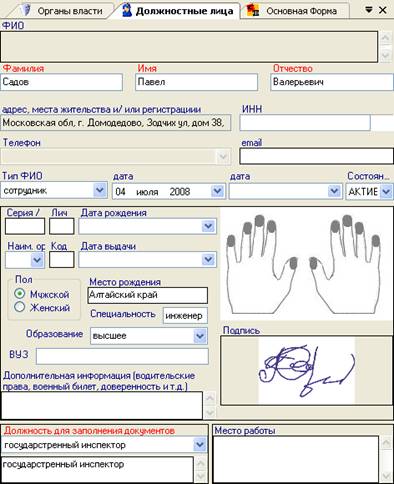Click the Место работы scrollbar down arrow
Image resolution: width=394 pixels, height=484 pixels.
pos(386,476)
